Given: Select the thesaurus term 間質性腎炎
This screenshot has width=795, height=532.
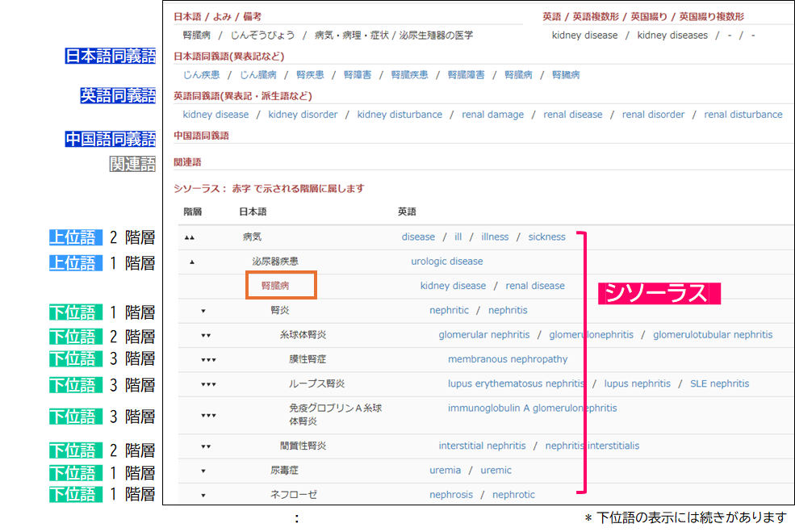Looking at the screenshot, I should click(x=303, y=446).
